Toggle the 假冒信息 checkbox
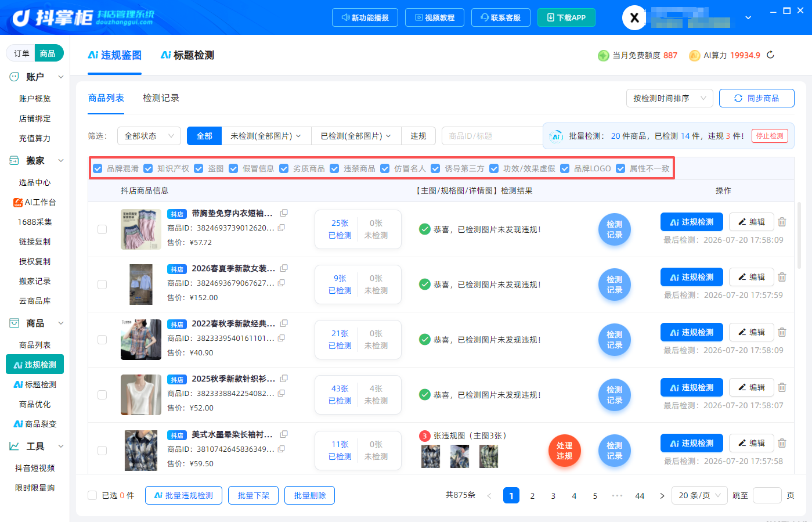The image size is (812, 522). (233, 168)
